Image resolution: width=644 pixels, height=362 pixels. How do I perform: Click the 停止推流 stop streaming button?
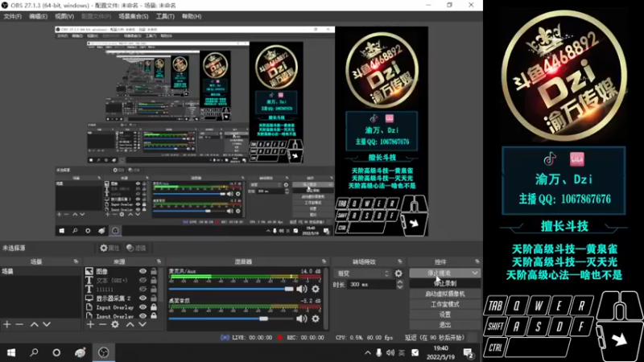point(440,273)
